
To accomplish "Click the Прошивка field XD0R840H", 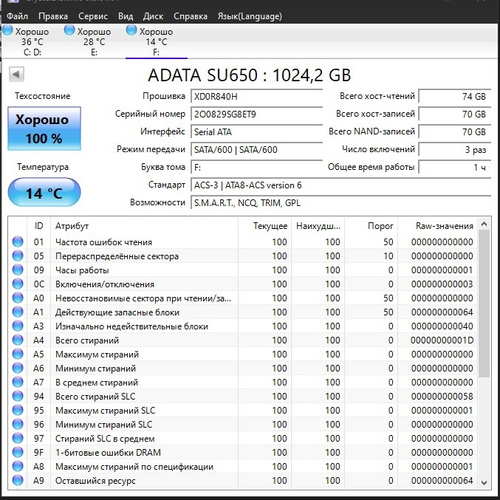I will (257, 97).
